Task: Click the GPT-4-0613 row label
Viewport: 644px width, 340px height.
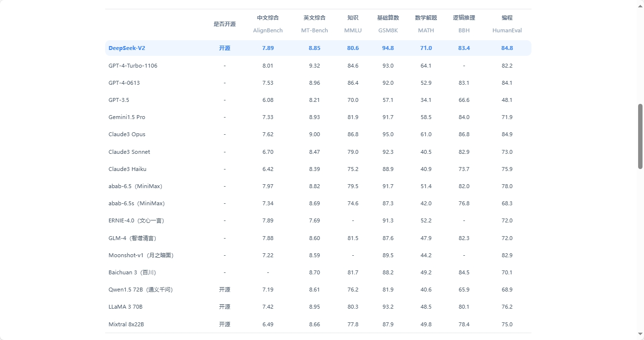Action: tap(124, 83)
